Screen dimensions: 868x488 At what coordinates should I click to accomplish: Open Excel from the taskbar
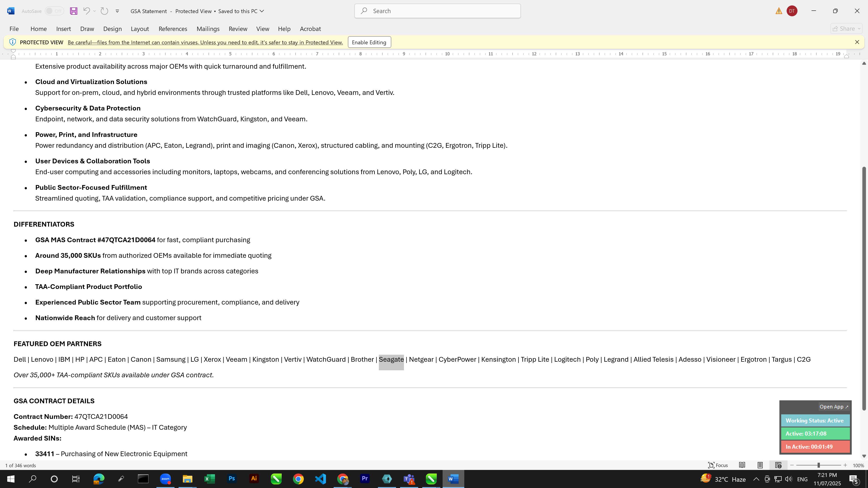209,479
